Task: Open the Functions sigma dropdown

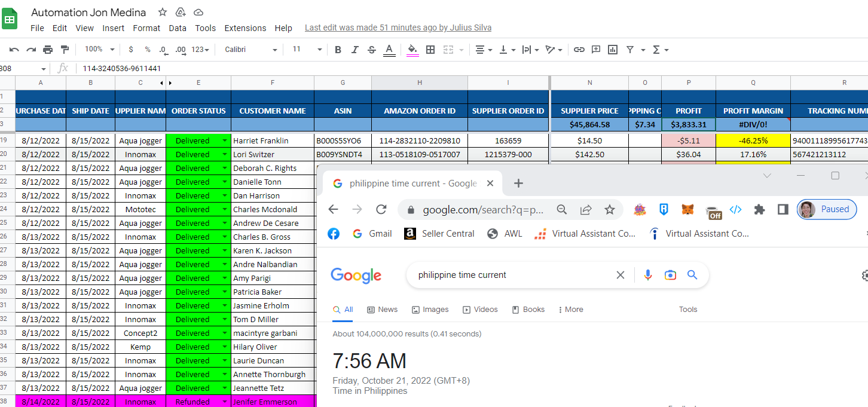Action: 660,50
